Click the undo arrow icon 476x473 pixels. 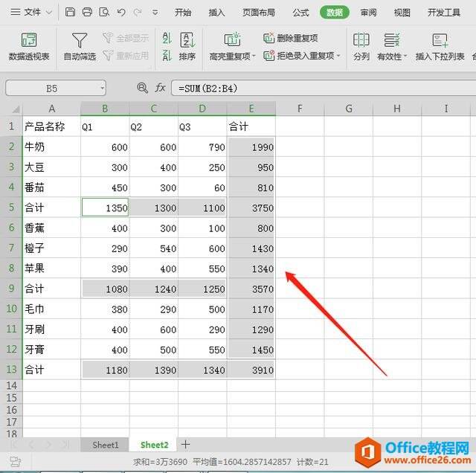[121, 12]
